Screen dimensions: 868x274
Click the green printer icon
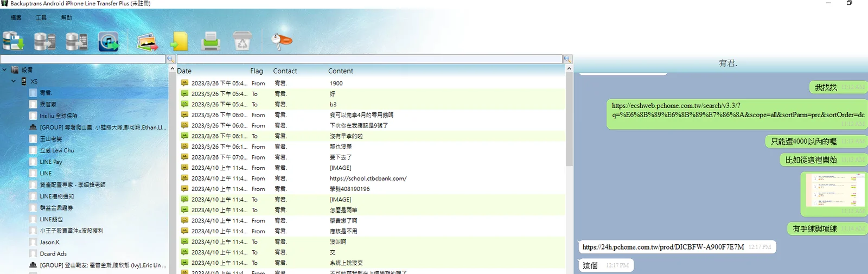point(210,41)
